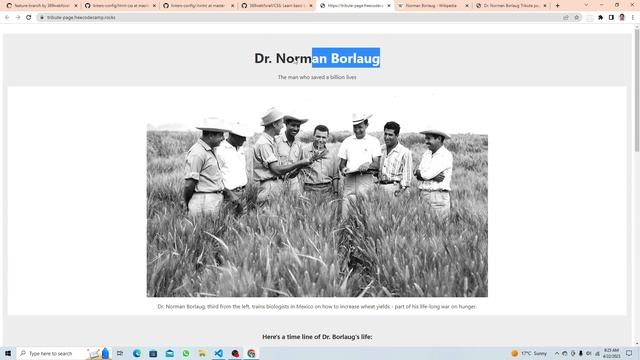Open network settings tray icon

(x=597, y=353)
